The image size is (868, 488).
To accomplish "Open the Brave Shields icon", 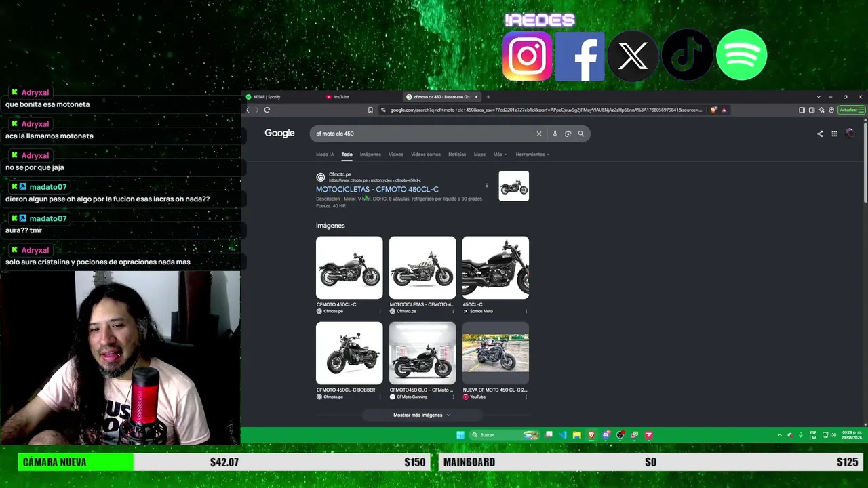I will (713, 110).
